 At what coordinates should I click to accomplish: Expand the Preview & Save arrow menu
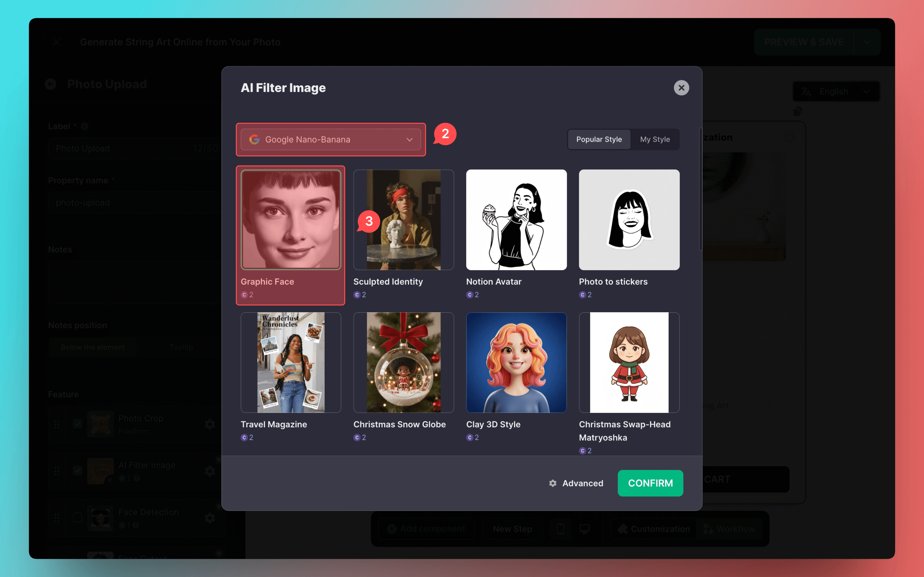[868, 42]
